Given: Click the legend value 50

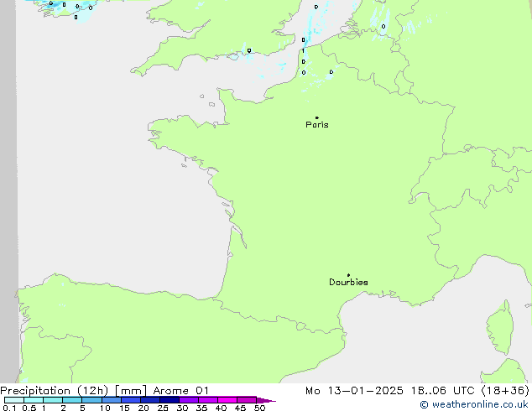Looking at the screenshot, I should (x=260, y=408).
